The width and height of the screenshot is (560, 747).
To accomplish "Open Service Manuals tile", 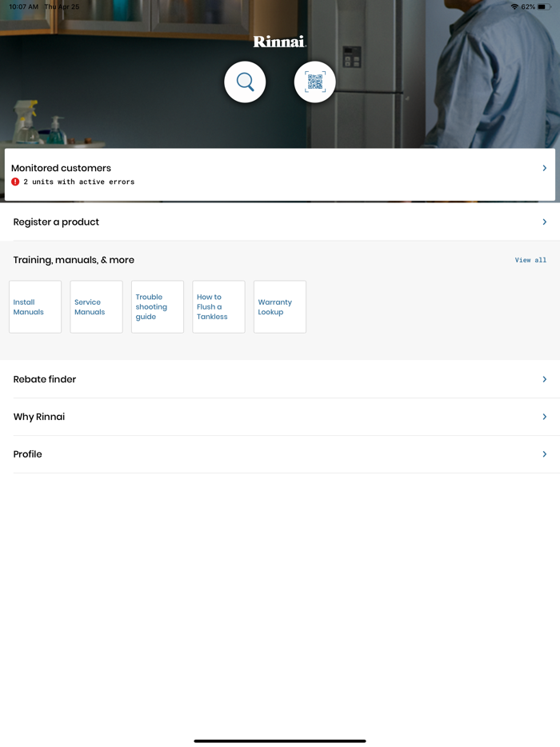I will click(x=96, y=307).
